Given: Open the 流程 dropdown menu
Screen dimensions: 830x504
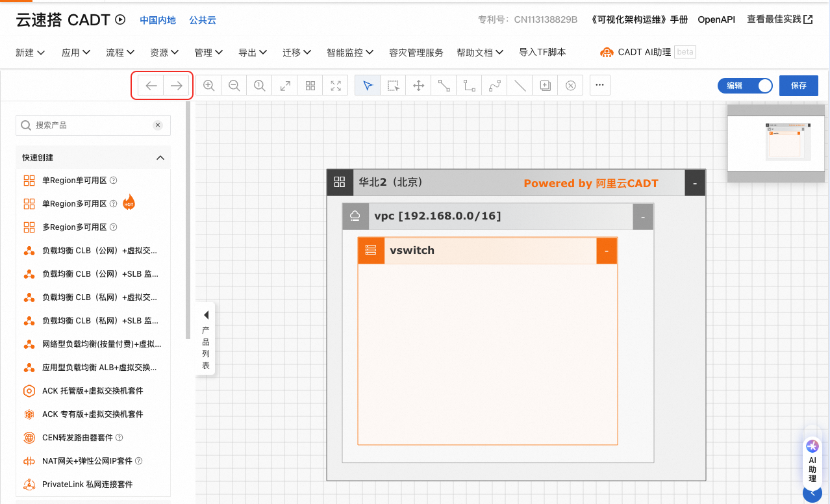Looking at the screenshot, I should pos(120,53).
